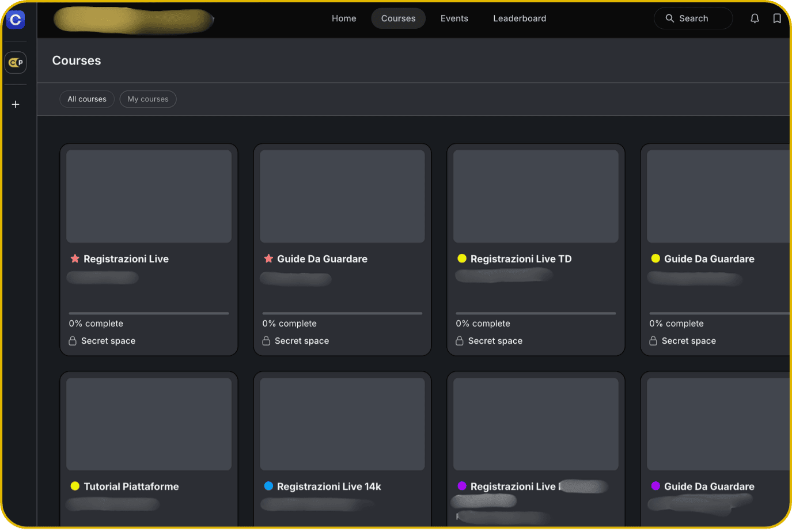Click the yellow-dot Guide Da Guardare course thumbnail
This screenshot has width=792, height=532.
point(719,196)
